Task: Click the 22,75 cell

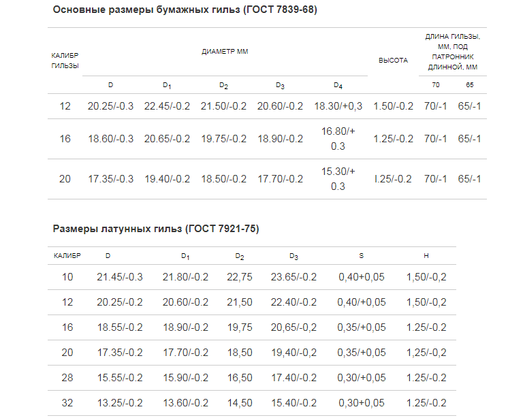Action: pyautogui.click(x=240, y=277)
